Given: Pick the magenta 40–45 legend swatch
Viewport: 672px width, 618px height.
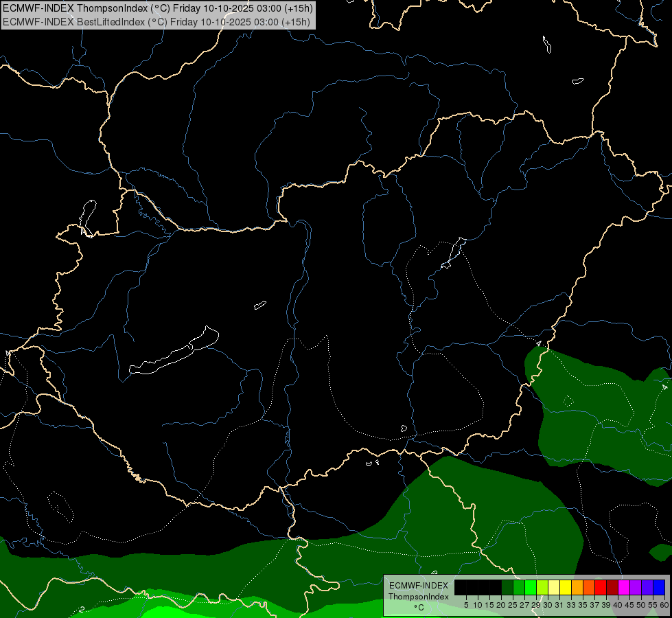Looking at the screenshot, I should 624,587.
